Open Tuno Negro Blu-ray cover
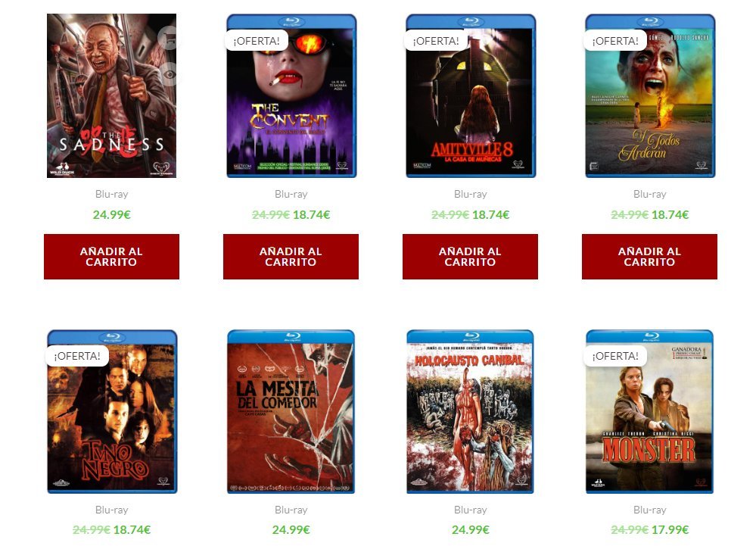Screen dimensions: 756x546 112,411
